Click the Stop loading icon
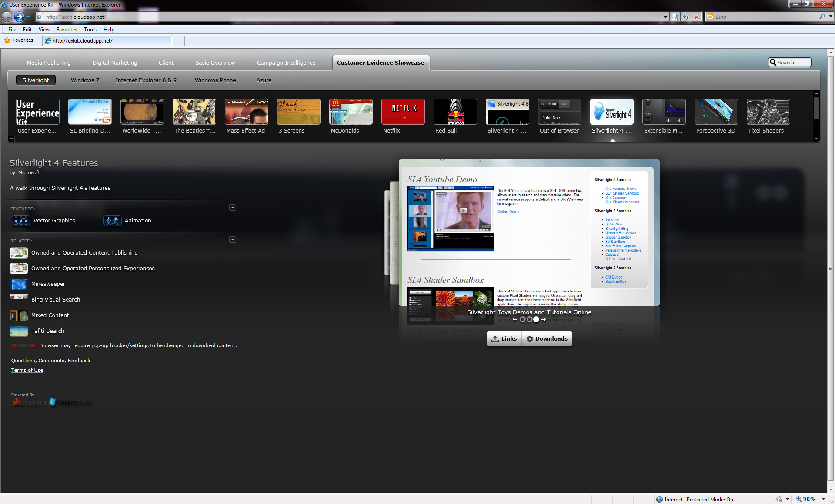 click(697, 17)
